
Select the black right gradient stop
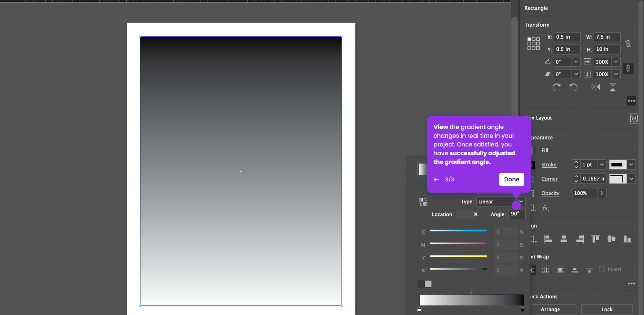[523, 310]
